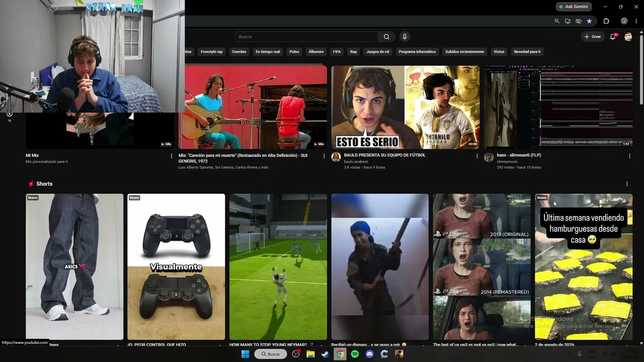Open the Chrome three-dot menu

636,21
